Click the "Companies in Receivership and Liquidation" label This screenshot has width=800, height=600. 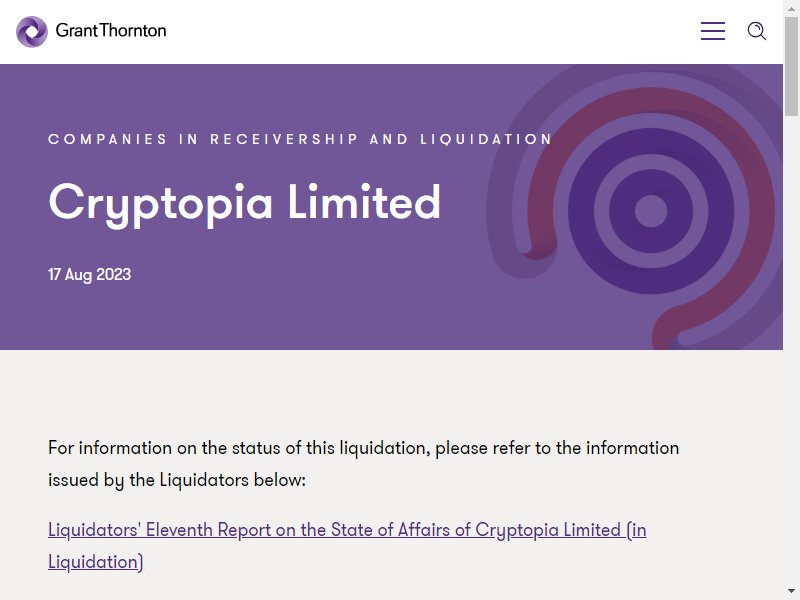pyautogui.click(x=300, y=139)
